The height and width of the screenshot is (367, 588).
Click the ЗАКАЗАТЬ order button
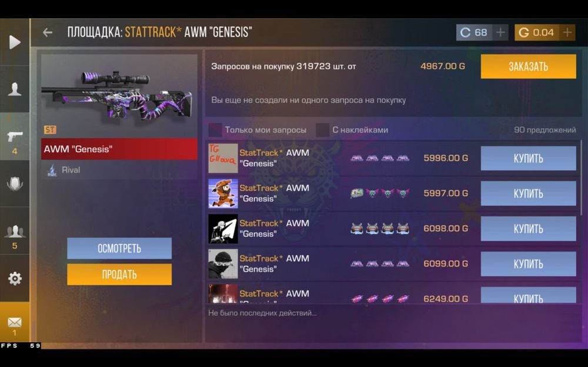[528, 66]
